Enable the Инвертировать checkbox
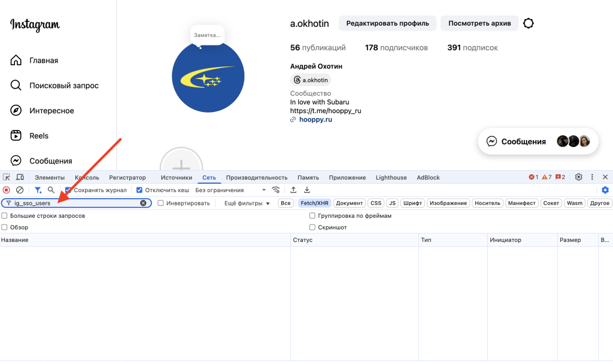The height and width of the screenshot is (364, 613). click(160, 203)
